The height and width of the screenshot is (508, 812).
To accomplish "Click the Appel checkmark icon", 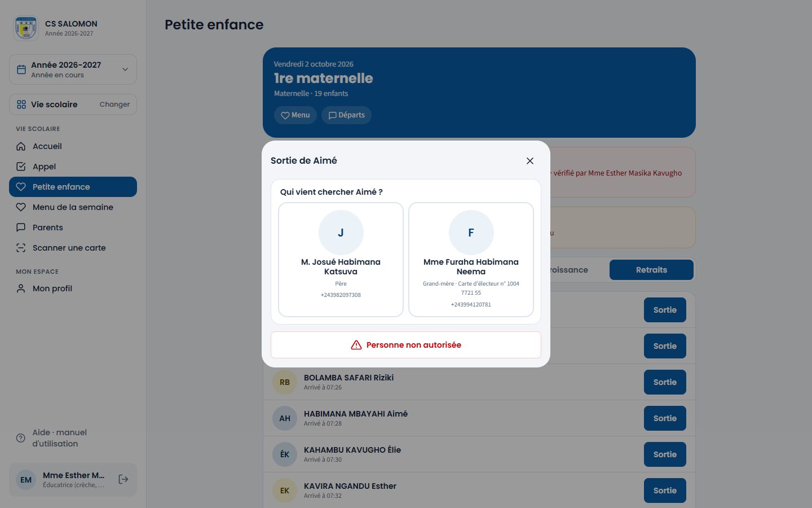I will tap(21, 167).
